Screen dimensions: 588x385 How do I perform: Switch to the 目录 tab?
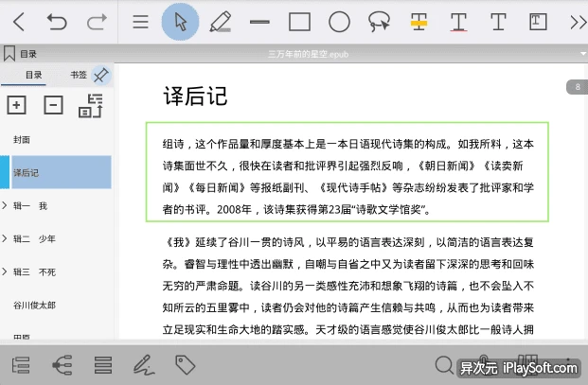tap(33, 75)
